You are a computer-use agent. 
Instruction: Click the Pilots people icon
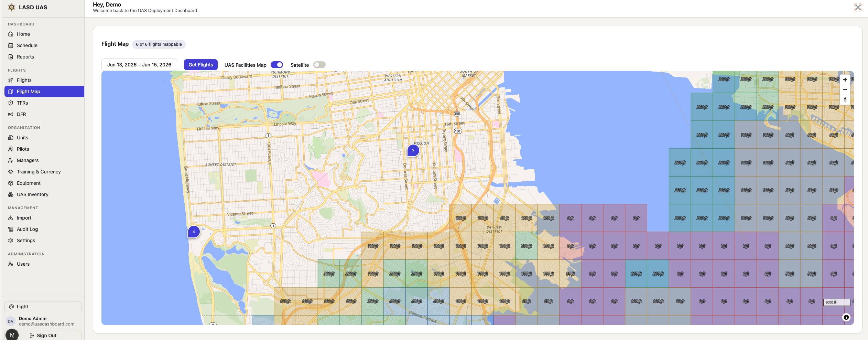point(11,149)
